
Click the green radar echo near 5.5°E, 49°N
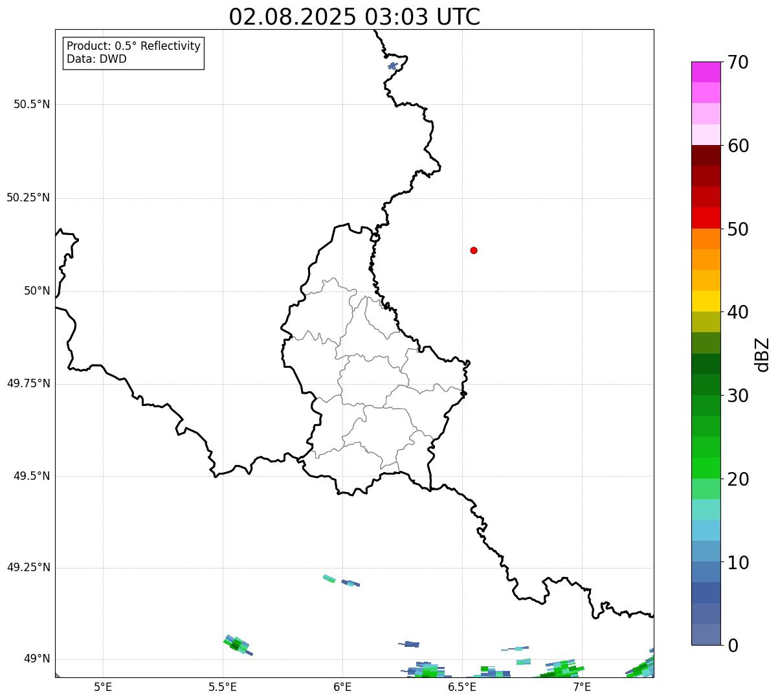pos(236,644)
